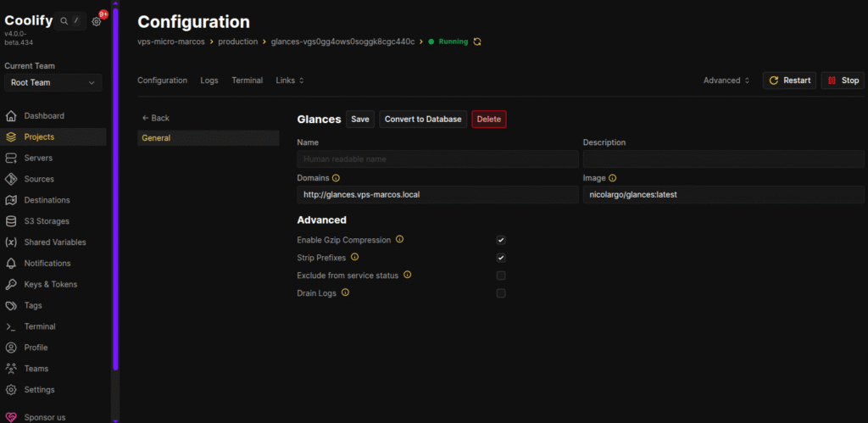Viewport: 868px width, 423px height.
Task: Click the info icon beside Domains label
Action: click(336, 178)
